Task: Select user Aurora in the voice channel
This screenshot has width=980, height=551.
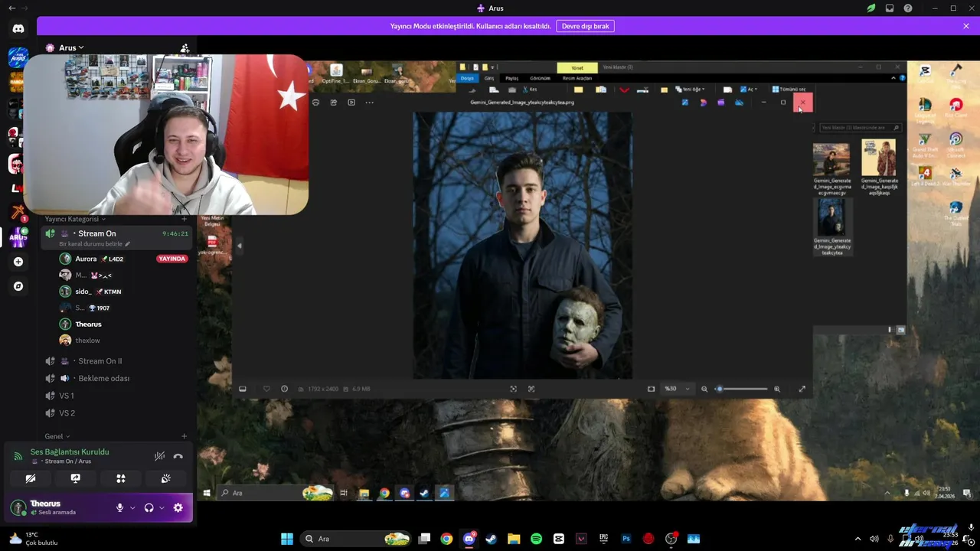Action: (x=86, y=259)
